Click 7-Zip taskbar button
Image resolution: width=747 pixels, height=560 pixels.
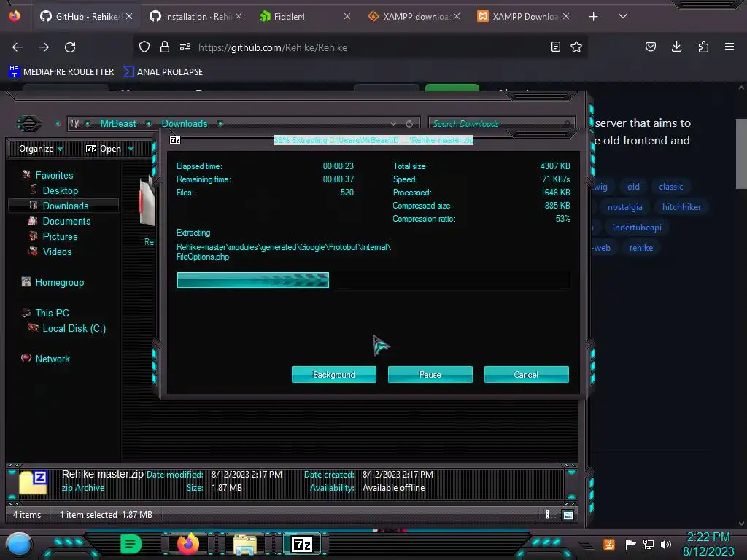[x=302, y=544]
